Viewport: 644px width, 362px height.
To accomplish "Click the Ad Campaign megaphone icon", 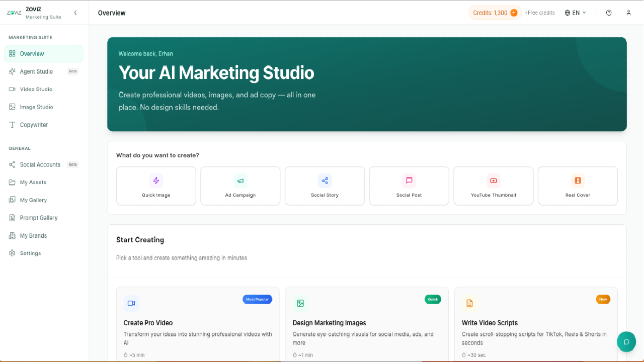I will coord(240,180).
